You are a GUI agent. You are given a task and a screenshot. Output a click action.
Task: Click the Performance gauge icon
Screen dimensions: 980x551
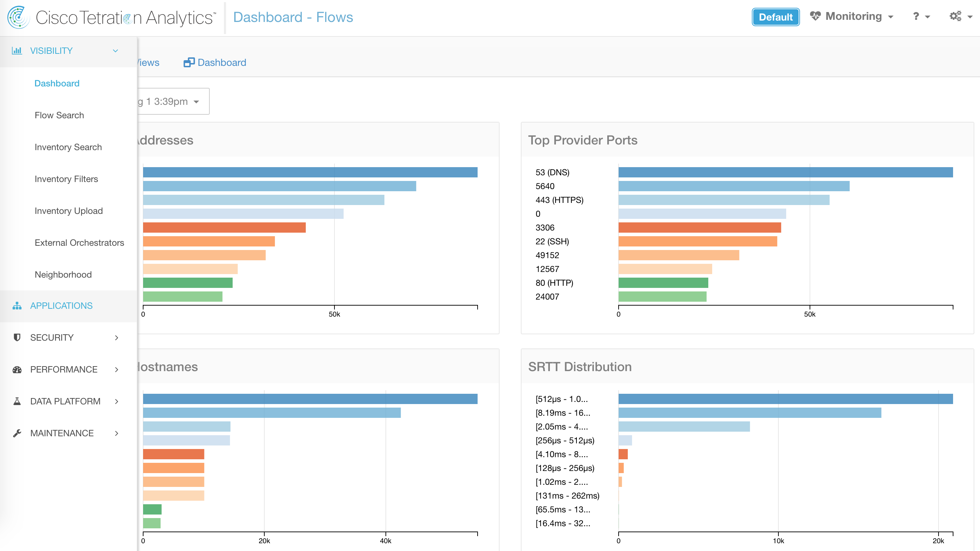[17, 370]
